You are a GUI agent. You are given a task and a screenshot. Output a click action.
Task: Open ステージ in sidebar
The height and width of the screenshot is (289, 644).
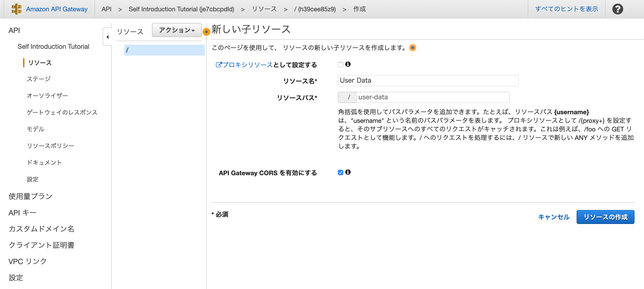click(x=39, y=79)
